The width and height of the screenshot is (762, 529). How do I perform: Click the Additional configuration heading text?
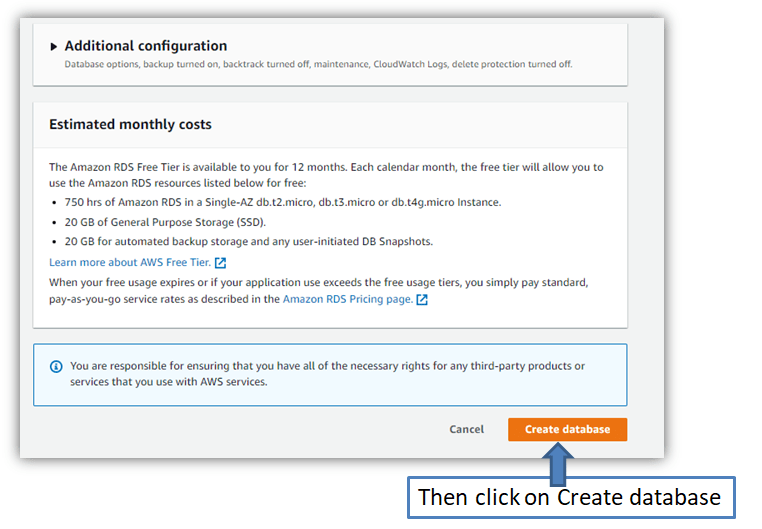click(x=146, y=46)
